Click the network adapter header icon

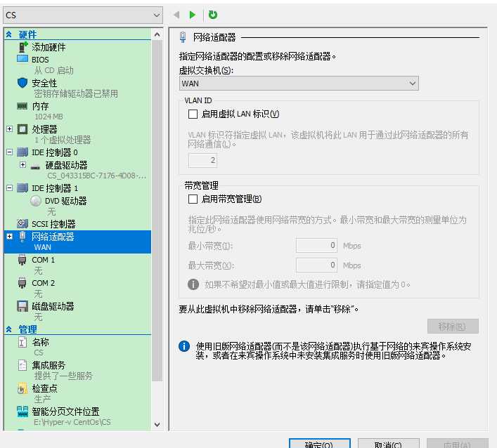(x=183, y=37)
